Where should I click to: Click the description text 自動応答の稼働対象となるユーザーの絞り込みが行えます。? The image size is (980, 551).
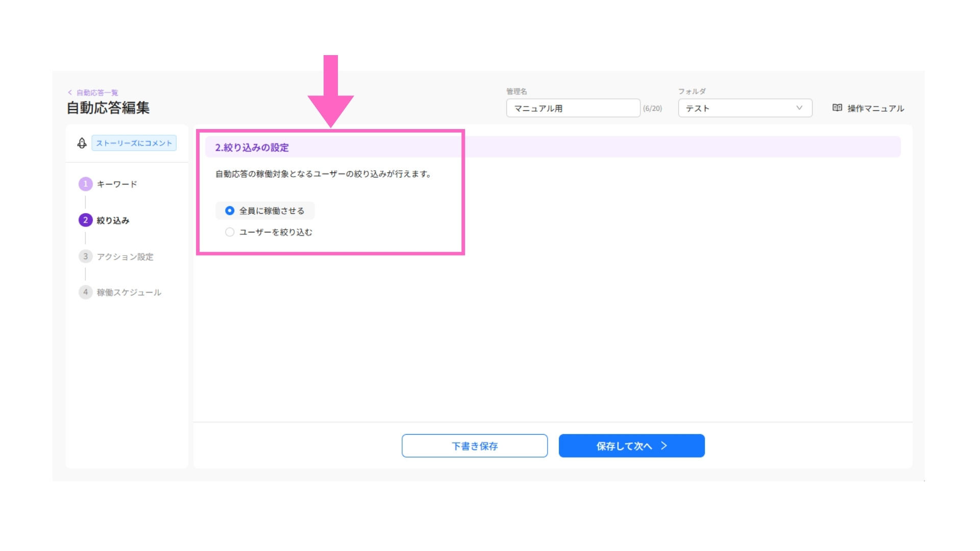point(323,174)
